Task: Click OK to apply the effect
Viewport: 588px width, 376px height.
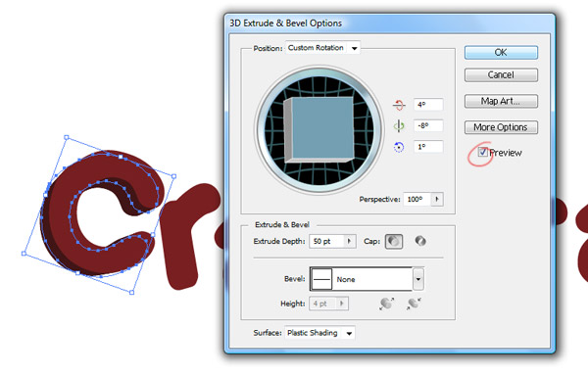Action: [x=501, y=53]
